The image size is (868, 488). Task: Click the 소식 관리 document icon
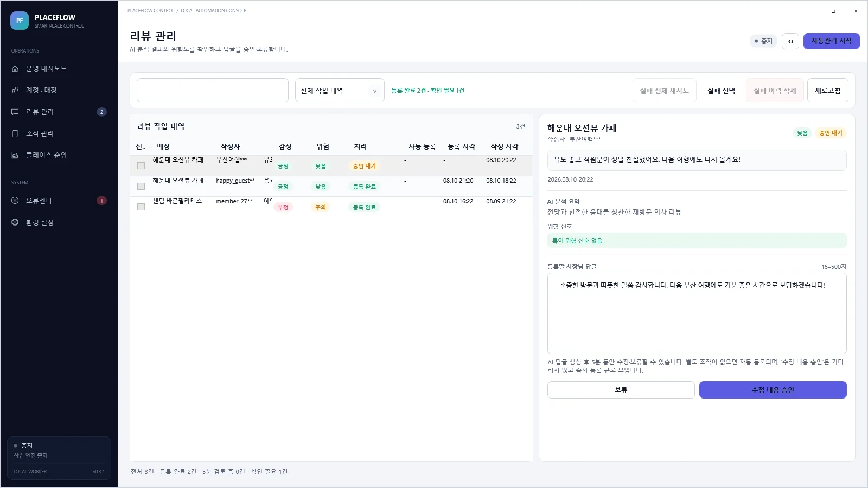pos(15,133)
